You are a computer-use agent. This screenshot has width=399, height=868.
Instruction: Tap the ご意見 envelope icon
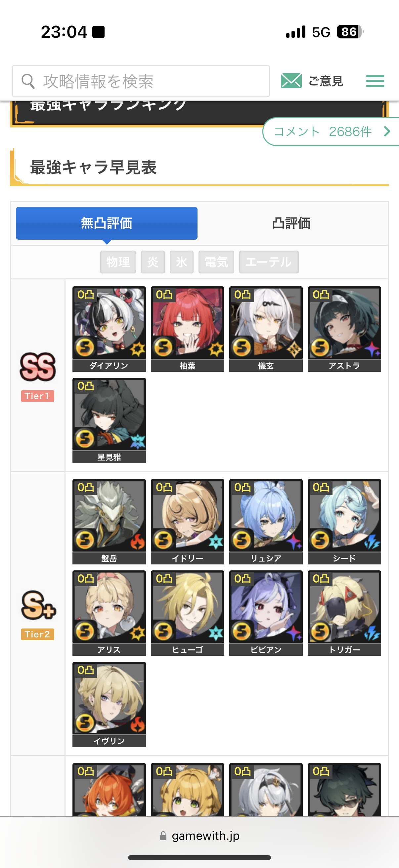(x=291, y=81)
